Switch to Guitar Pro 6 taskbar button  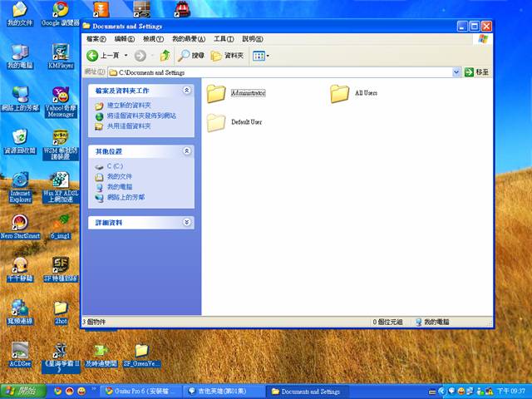click(141, 392)
